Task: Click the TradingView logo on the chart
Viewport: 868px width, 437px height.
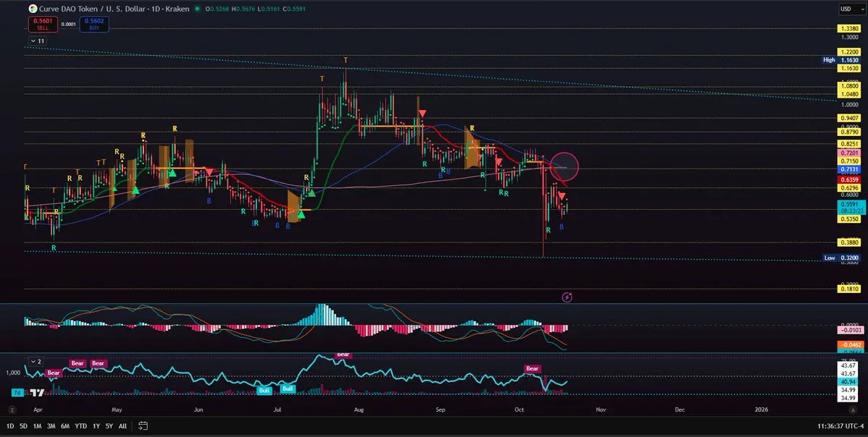Action: (x=37, y=392)
